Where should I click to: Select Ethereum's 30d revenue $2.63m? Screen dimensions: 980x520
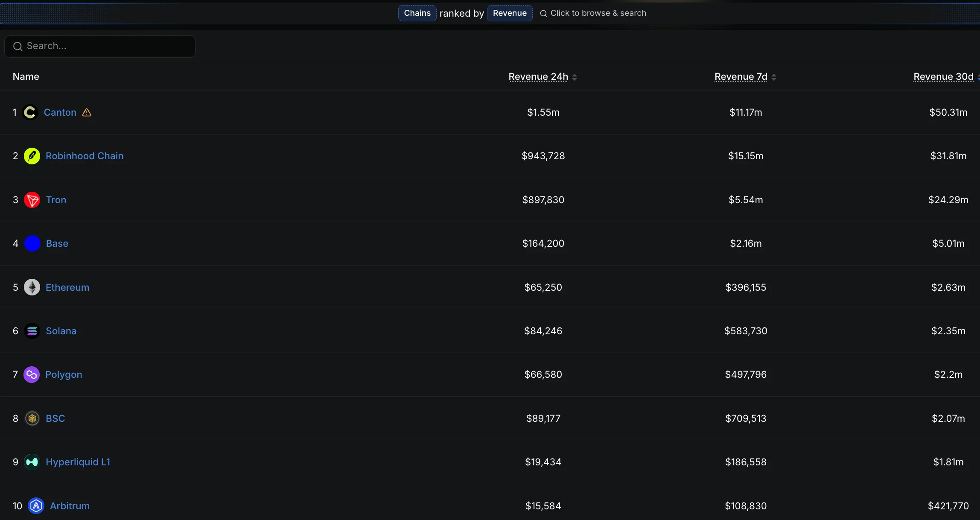tap(948, 287)
